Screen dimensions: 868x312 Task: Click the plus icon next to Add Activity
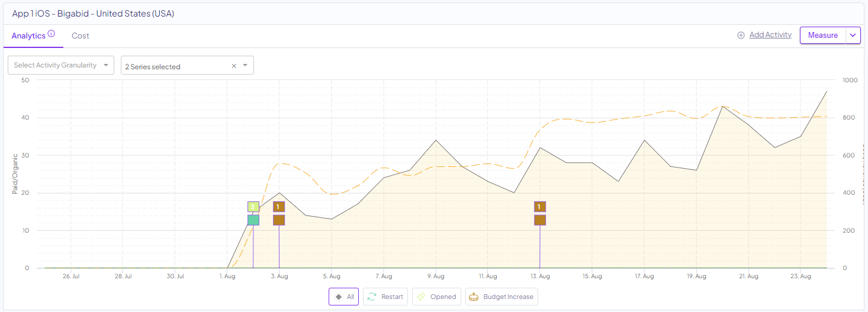click(x=741, y=36)
